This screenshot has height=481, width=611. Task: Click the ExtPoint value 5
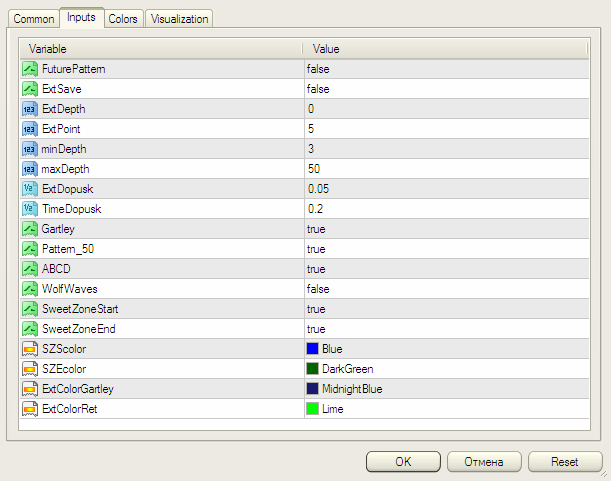(x=311, y=129)
